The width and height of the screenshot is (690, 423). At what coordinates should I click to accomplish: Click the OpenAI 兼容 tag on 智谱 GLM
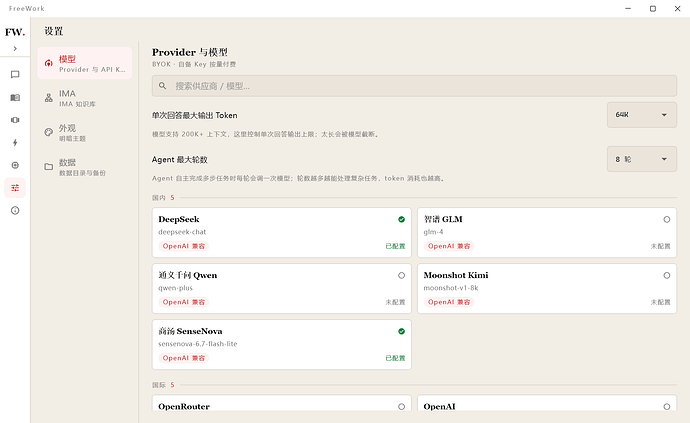[449, 246]
